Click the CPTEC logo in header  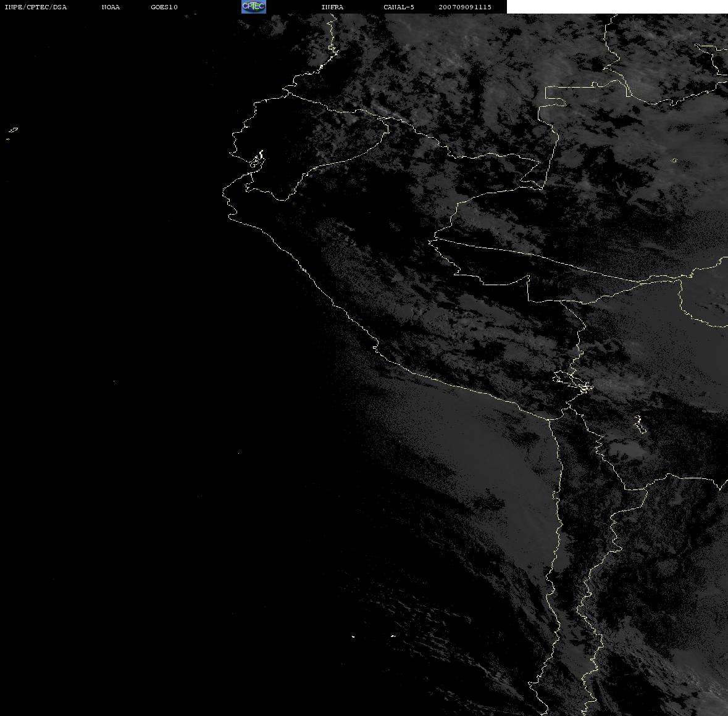254,7
